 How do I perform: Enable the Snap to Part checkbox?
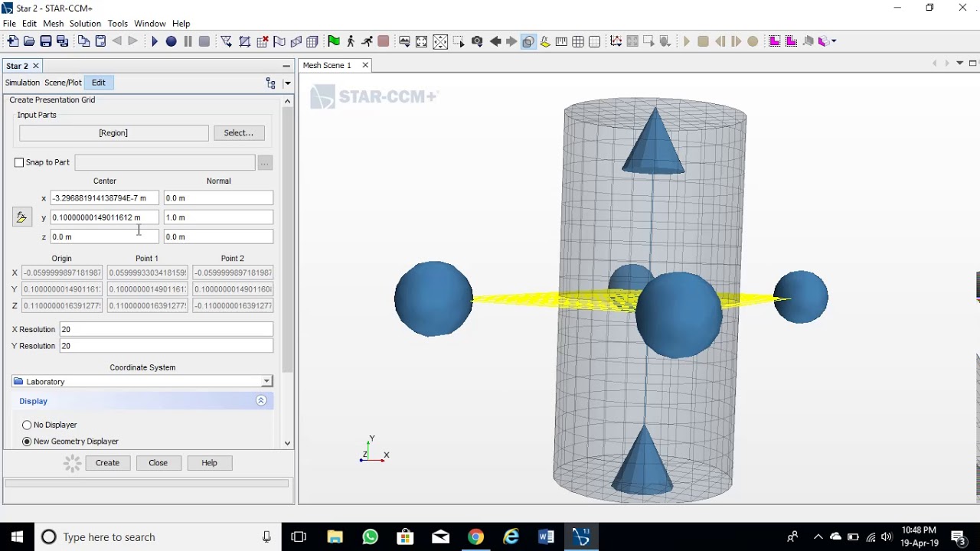pos(19,162)
